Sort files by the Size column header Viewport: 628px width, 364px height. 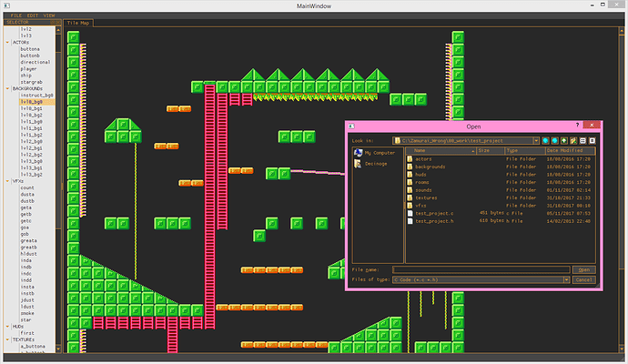(x=491, y=150)
